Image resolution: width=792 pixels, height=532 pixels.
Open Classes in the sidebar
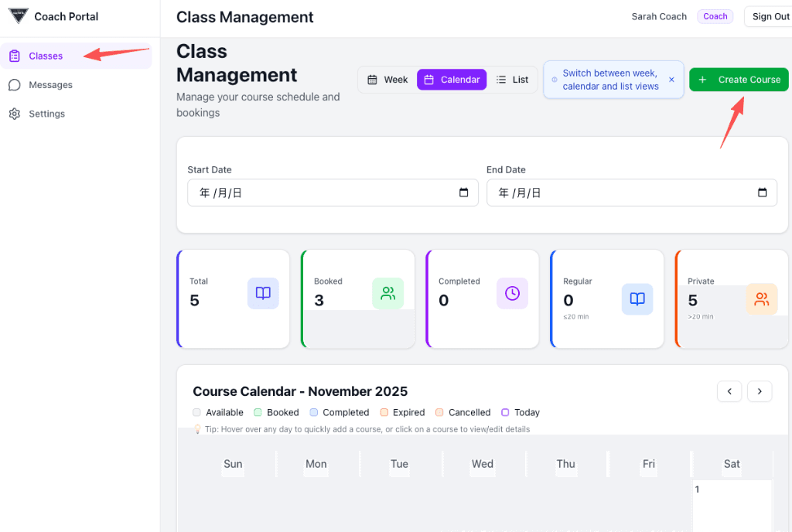click(x=46, y=56)
